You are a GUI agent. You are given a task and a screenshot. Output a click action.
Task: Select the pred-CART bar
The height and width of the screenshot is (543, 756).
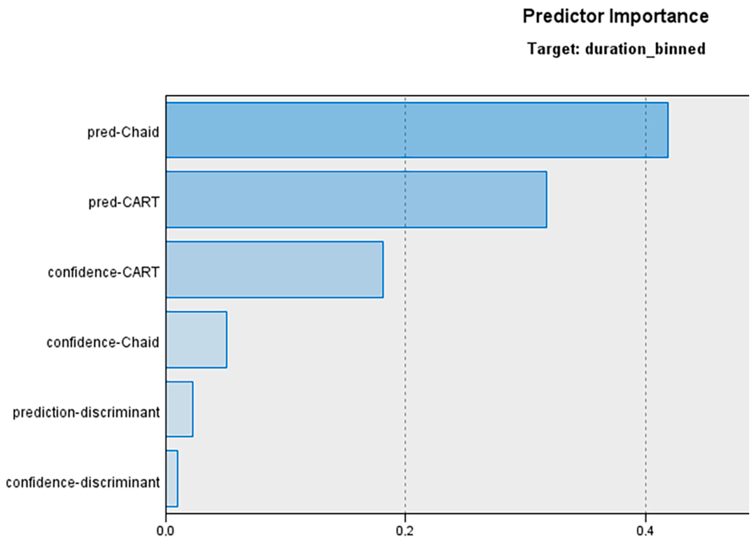click(356, 200)
